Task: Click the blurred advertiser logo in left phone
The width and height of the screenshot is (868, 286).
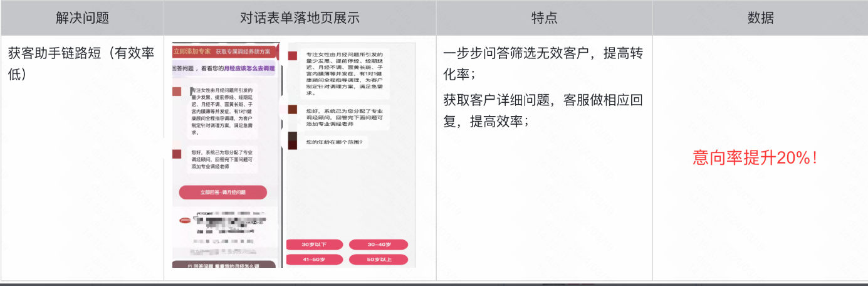Action: pos(185,221)
